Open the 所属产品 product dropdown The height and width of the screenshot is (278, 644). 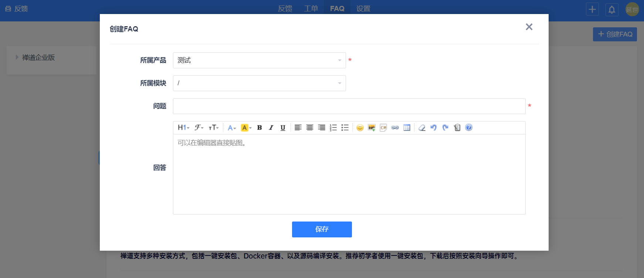click(260, 60)
